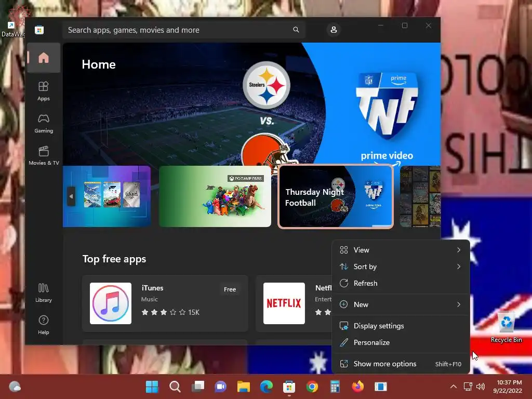This screenshot has width=532, height=399.
Task: Open the Gaming section in sidebar
Action: tap(44, 123)
